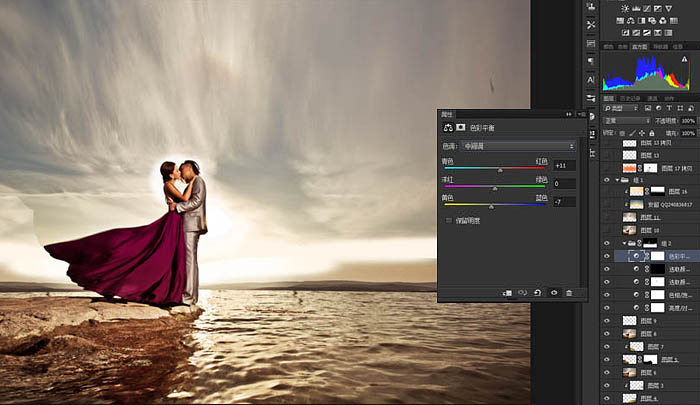
Task: Click the lock image pixels brush icon
Action: (x=632, y=133)
